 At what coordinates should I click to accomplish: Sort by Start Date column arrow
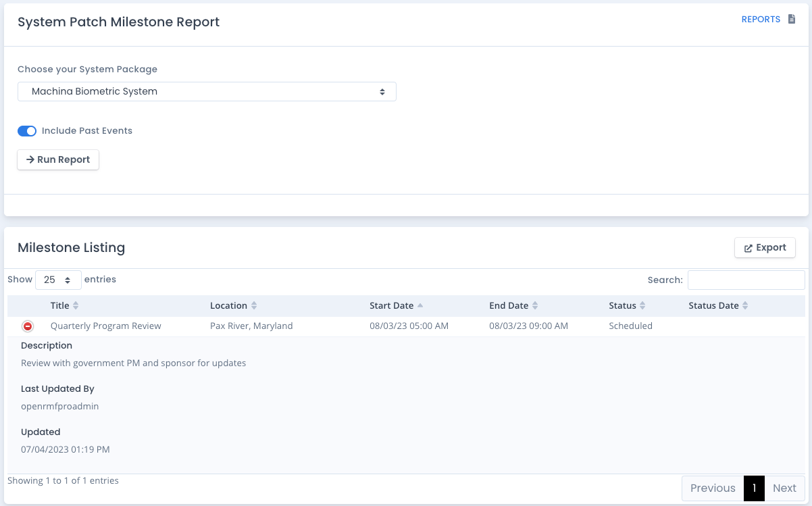(x=420, y=306)
